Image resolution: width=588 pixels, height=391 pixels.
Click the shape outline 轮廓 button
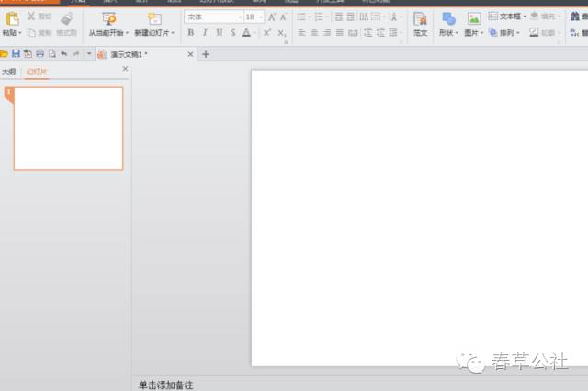(x=542, y=33)
